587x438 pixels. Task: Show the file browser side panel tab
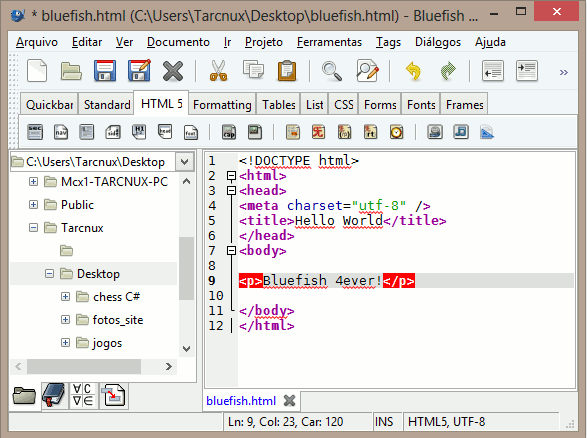(24, 396)
